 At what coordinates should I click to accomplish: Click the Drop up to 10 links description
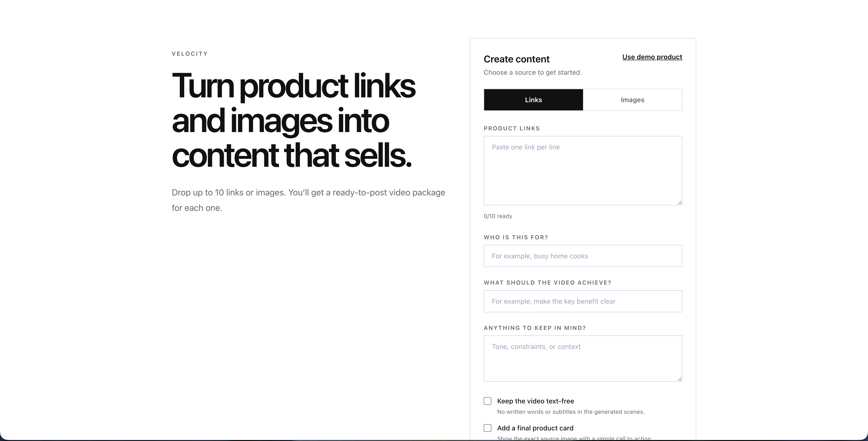click(x=309, y=200)
